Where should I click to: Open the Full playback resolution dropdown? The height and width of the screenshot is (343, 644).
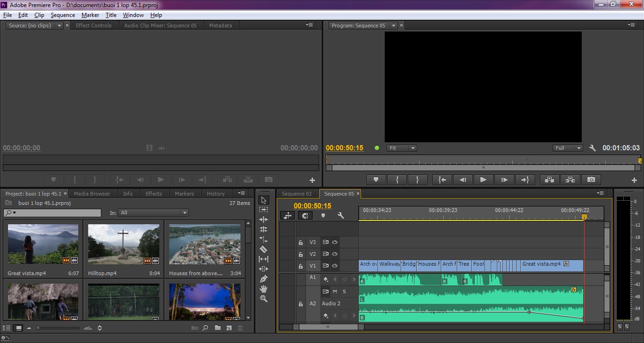click(x=568, y=148)
